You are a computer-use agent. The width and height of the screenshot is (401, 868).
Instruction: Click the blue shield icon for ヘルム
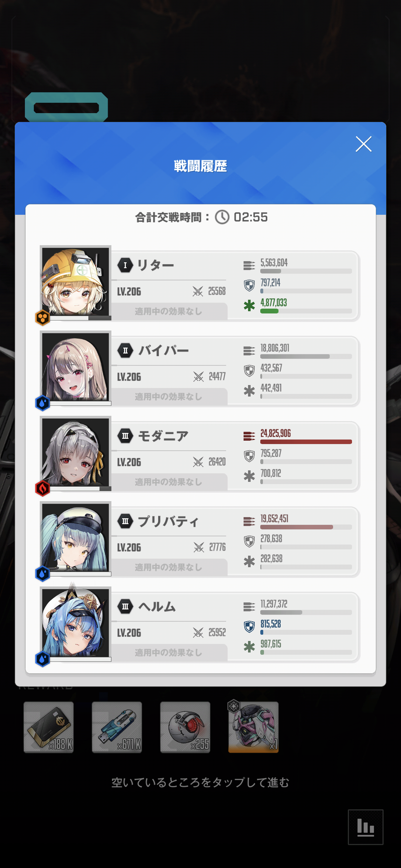point(249,627)
